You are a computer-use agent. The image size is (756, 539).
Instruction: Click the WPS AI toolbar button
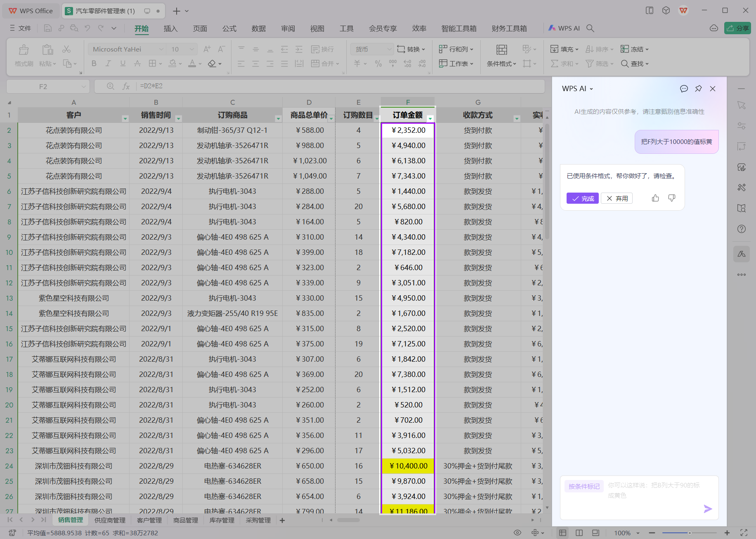pyautogui.click(x=564, y=28)
